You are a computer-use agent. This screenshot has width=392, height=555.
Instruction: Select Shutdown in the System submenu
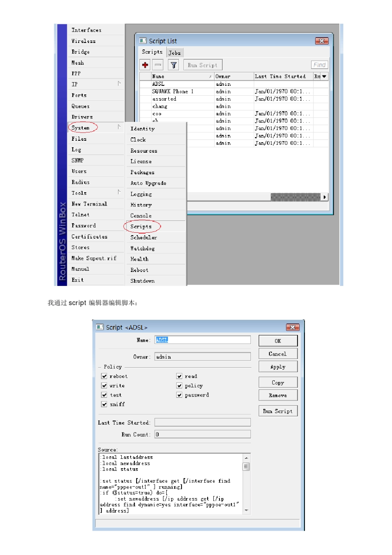[x=156, y=281]
